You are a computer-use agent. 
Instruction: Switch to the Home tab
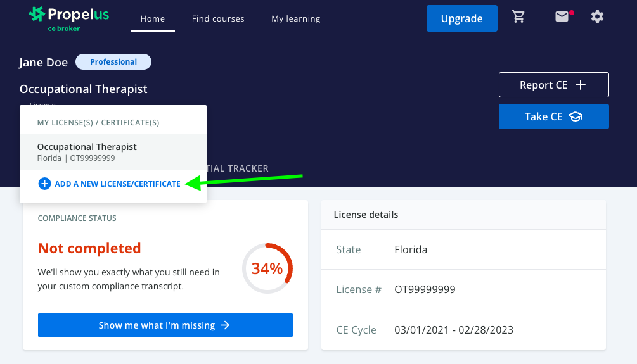click(152, 19)
